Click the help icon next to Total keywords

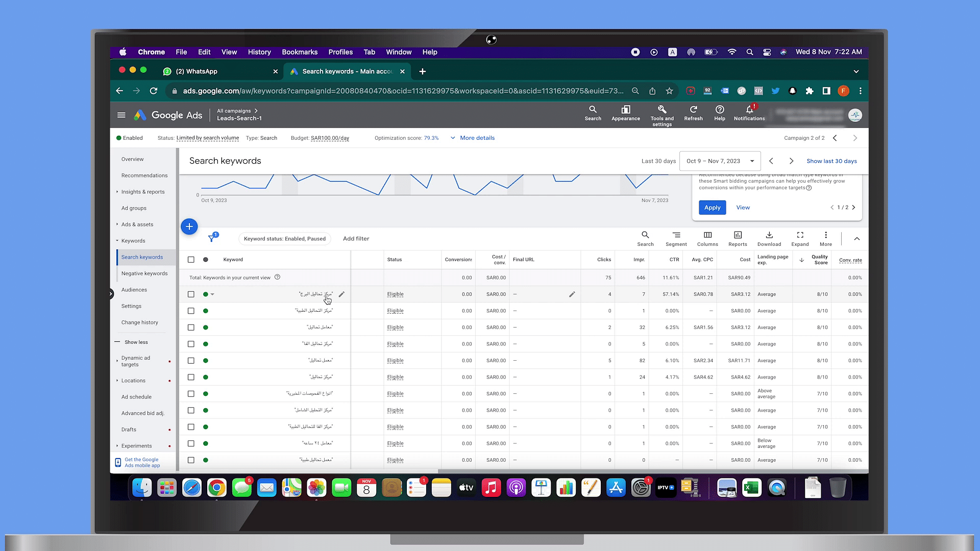click(x=277, y=277)
